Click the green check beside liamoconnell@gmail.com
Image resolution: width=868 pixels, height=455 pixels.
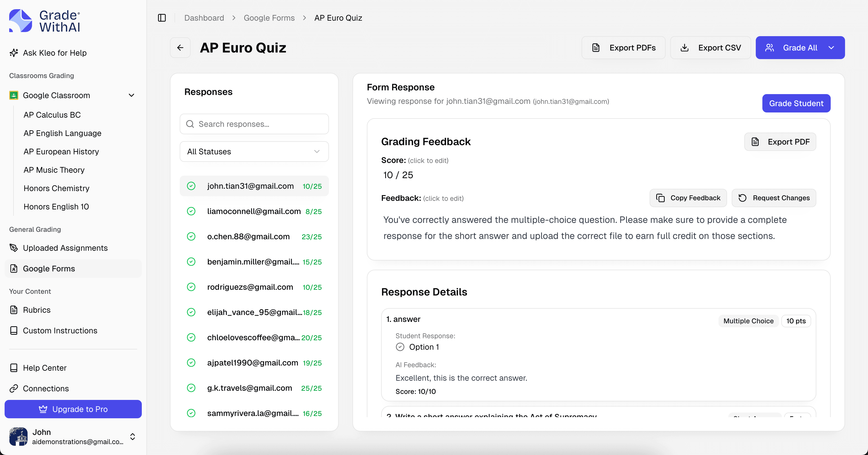click(191, 211)
